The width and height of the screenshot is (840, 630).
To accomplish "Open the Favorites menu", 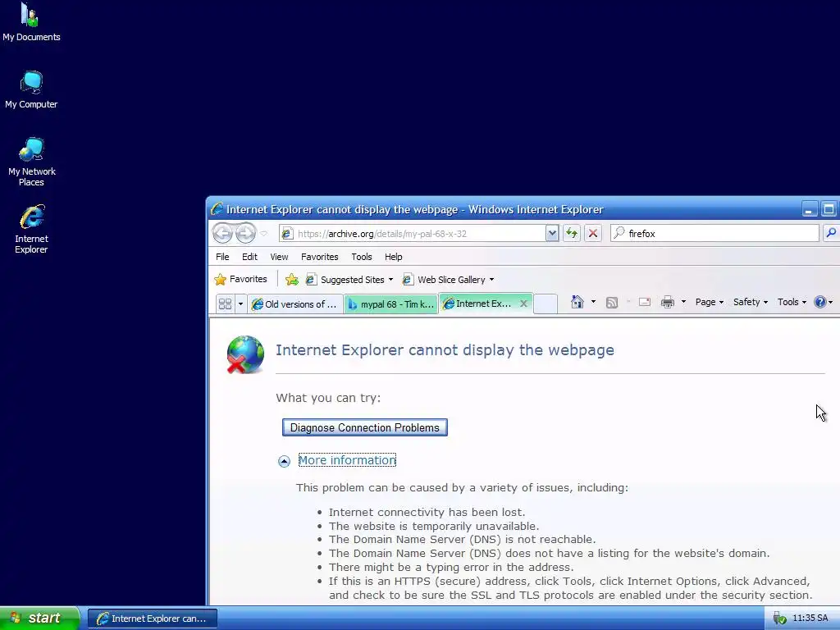I will coord(319,257).
